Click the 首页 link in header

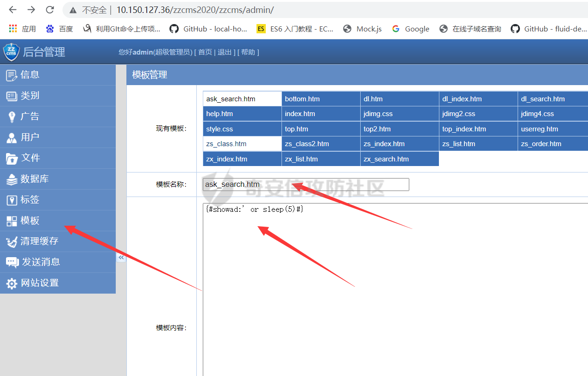point(205,52)
